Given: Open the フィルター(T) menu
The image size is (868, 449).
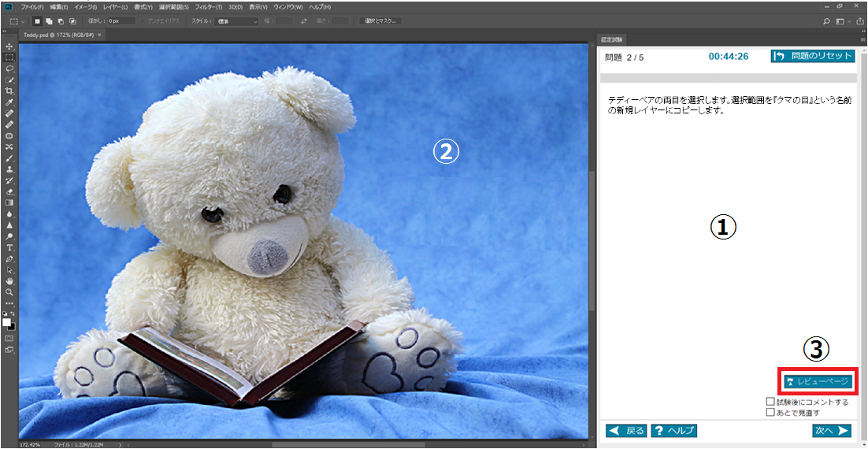Looking at the screenshot, I should coord(203,6).
